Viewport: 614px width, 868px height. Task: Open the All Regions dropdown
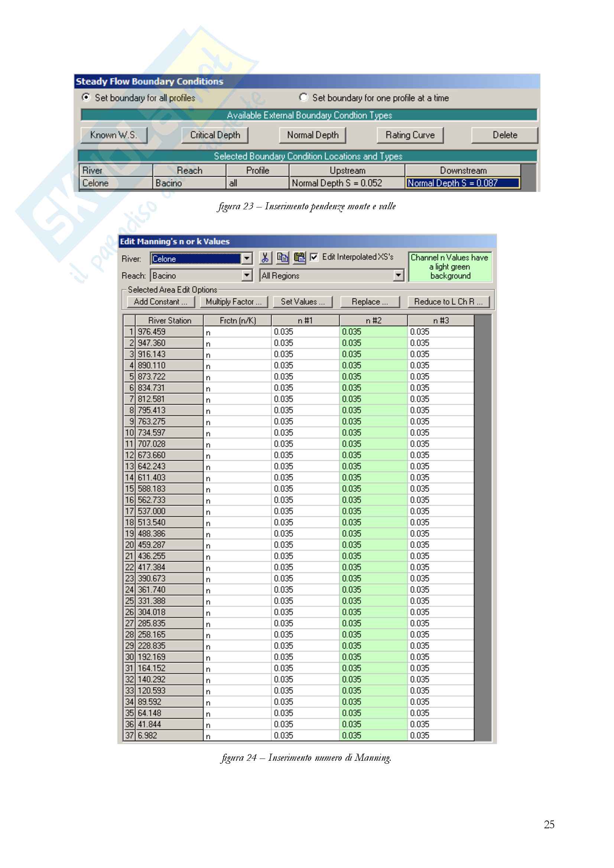398,276
